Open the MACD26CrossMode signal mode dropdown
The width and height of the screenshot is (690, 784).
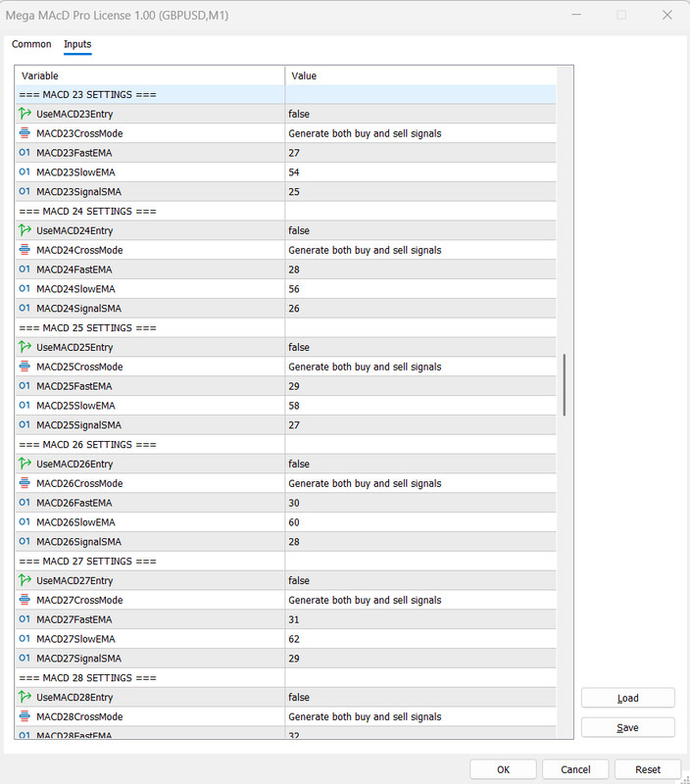click(x=420, y=483)
